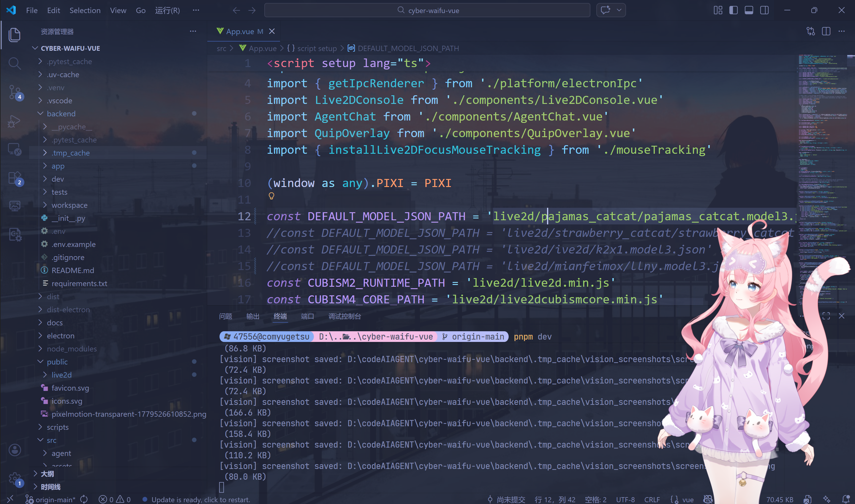The height and width of the screenshot is (504, 855).
Task: Switch to the 调试控制台 panel tab
Action: 344,316
